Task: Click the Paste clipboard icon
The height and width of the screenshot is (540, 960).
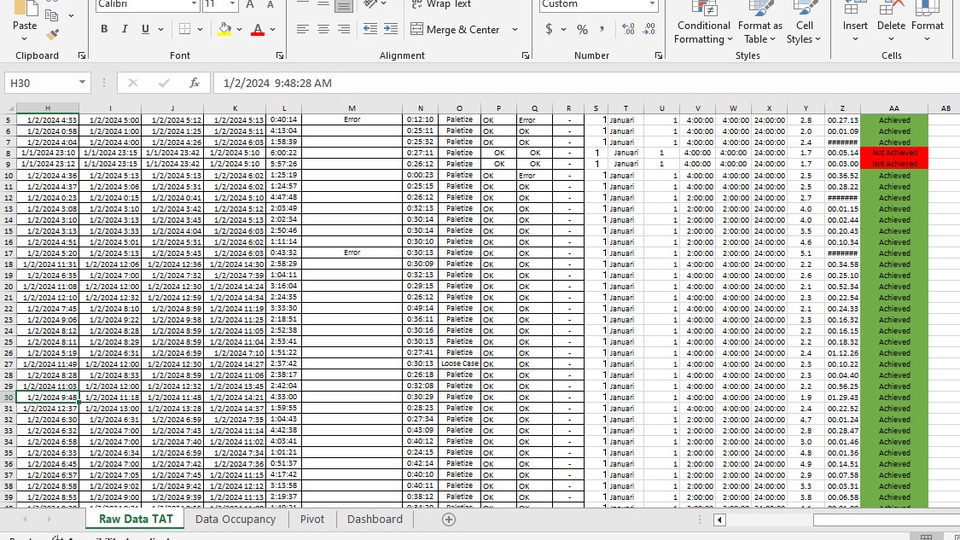Action: [24, 9]
